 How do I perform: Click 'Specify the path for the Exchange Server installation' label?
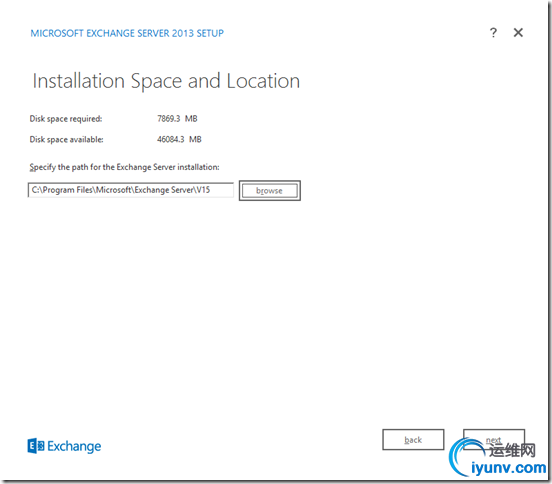point(124,167)
